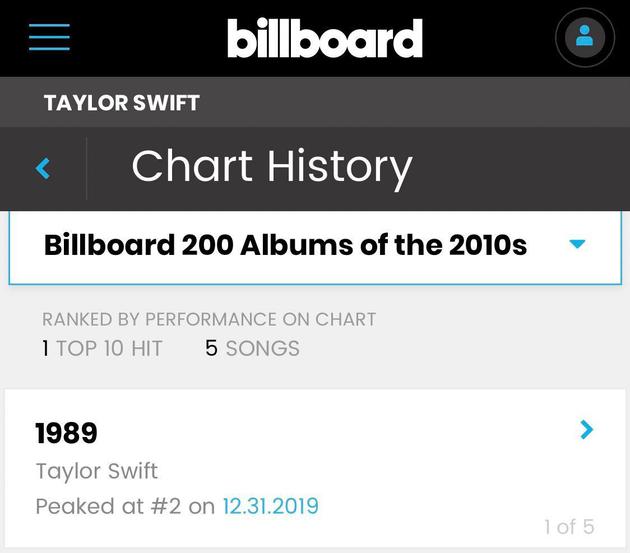Select the TAYLOR SWIFT artist header

[x=121, y=103]
